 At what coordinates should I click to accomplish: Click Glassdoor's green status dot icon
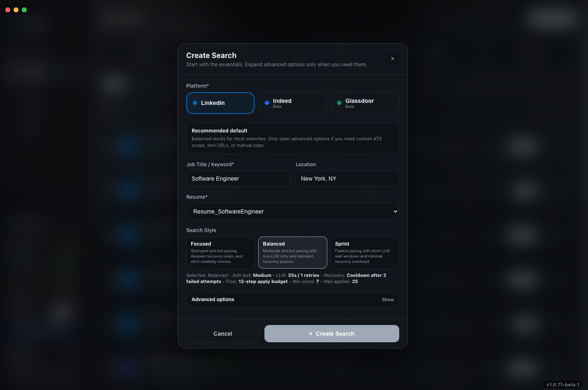click(339, 103)
